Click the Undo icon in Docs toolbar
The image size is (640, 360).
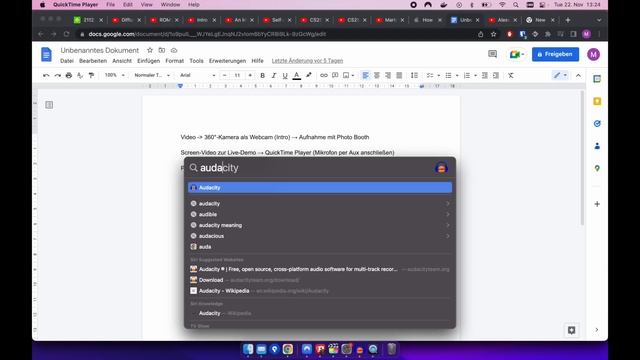[46, 76]
